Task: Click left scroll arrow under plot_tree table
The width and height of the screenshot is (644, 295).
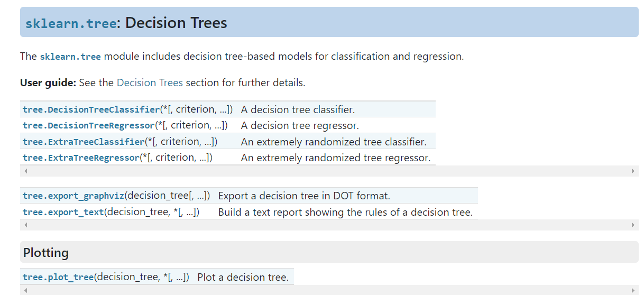Action: (25, 290)
